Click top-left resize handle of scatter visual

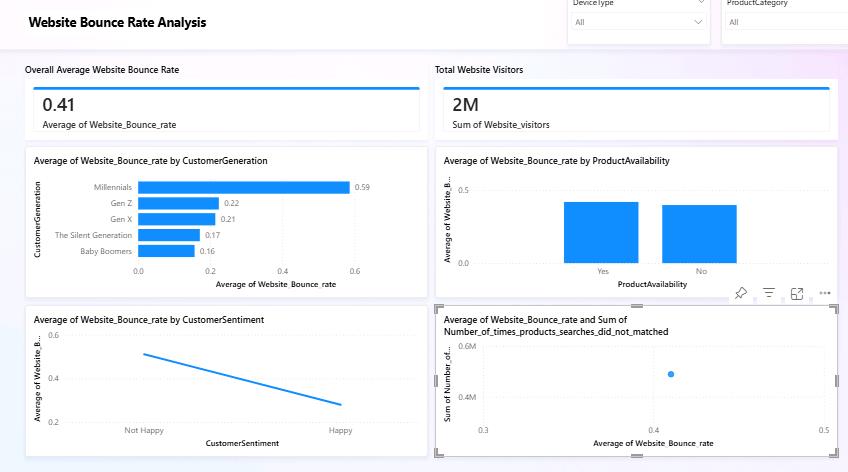tap(438, 308)
